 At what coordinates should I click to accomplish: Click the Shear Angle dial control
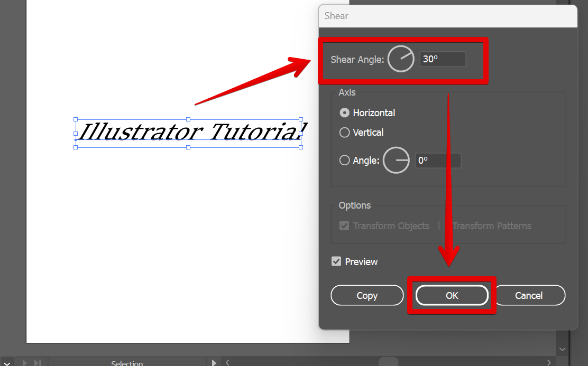pyautogui.click(x=401, y=59)
